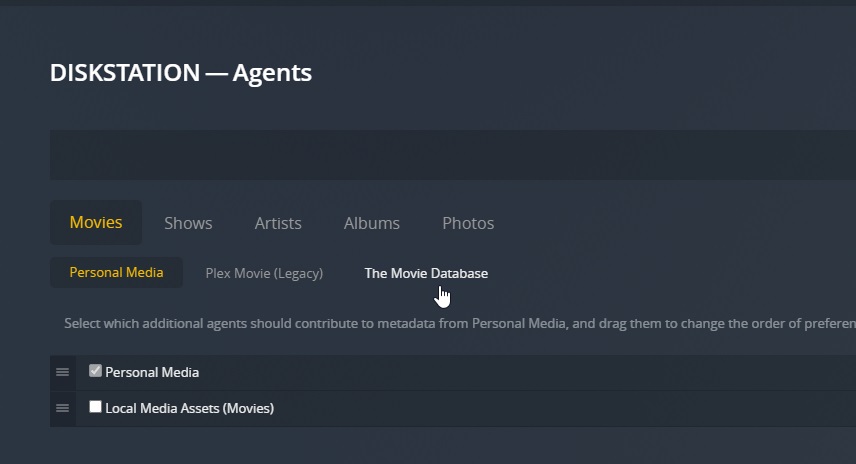
Task: Click the agent ordering instruction text
Action: 450,324
